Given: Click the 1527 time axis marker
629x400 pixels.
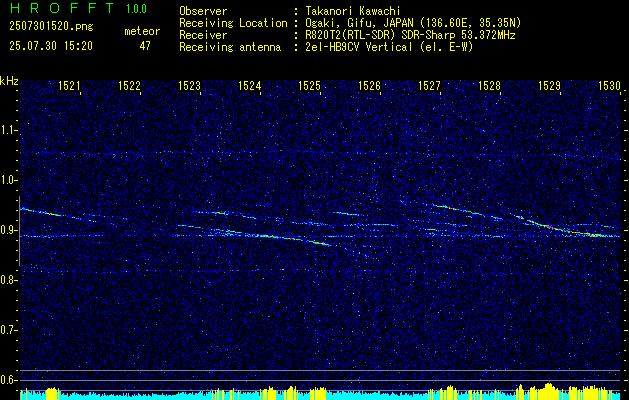Looking at the screenshot, I should (430, 85).
